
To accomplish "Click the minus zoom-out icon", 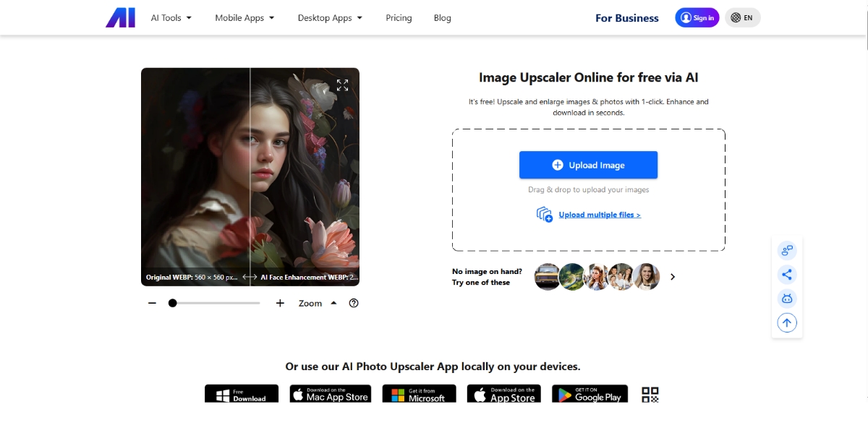I will 152,303.
